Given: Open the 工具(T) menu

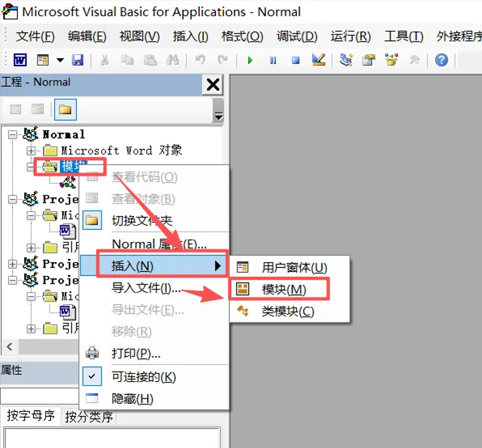Looking at the screenshot, I should [404, 37].
